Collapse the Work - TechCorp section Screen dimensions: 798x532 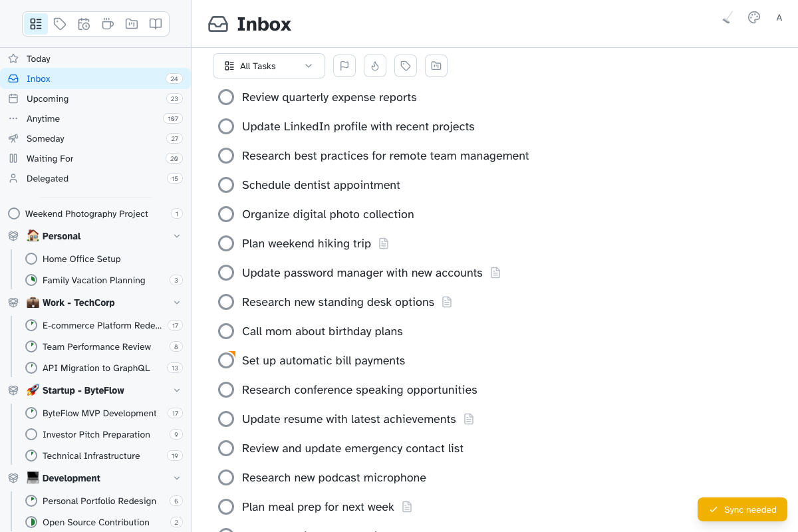click(177, 302)
